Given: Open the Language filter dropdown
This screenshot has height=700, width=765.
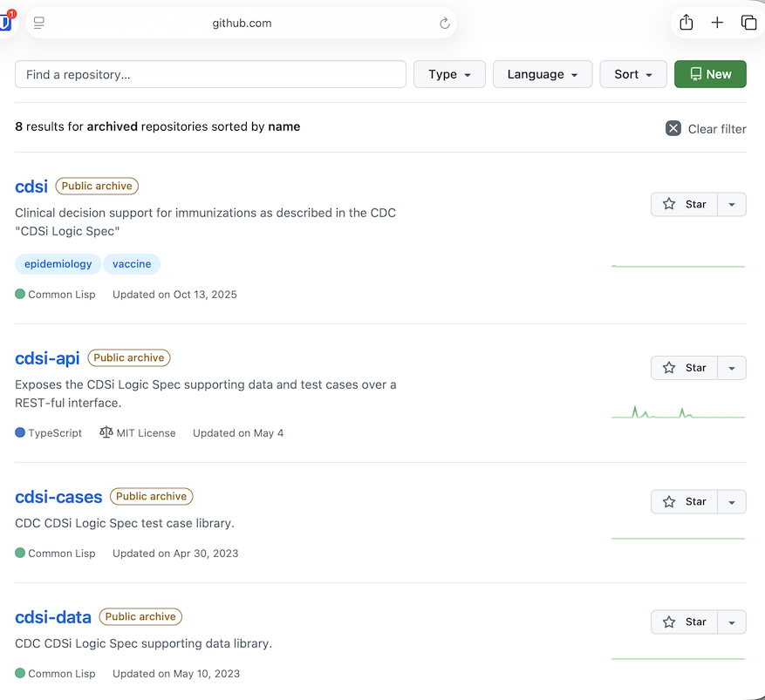Looking at the screenshot, I should click(x=543, y=74).
